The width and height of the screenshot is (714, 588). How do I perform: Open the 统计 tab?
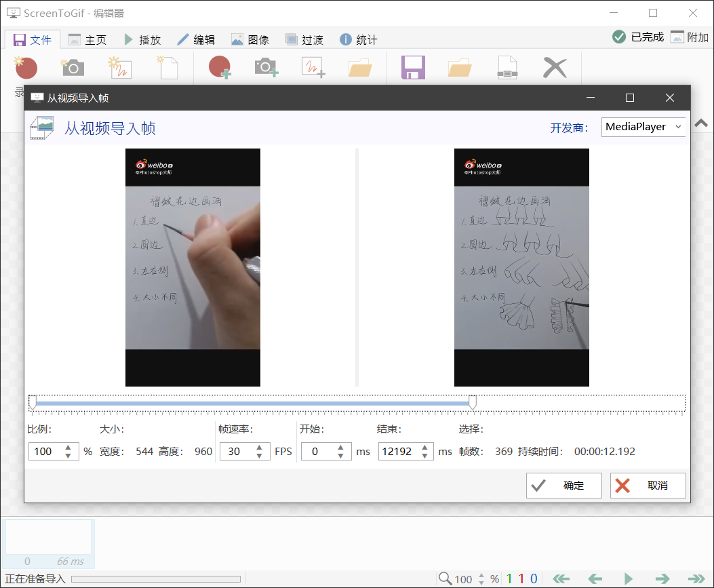pyautogui.click(x=359, y=40)
